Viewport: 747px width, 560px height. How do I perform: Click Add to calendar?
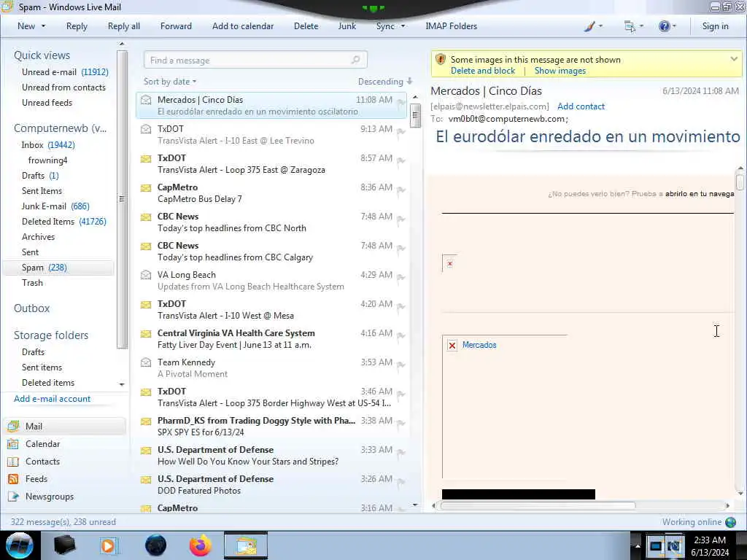(x=243, y=26)
